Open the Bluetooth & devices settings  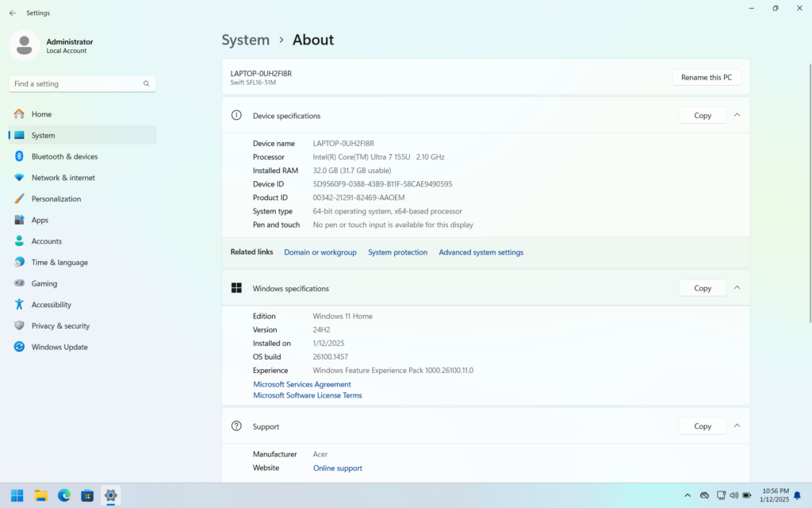tap(82, 156)
